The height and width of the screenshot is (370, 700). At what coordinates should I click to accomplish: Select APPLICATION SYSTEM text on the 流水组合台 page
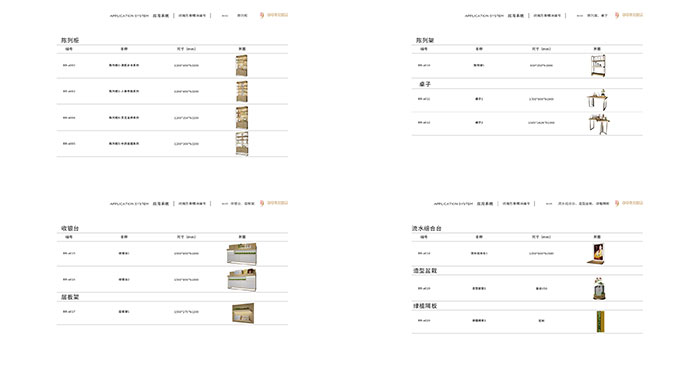[x=453, y=204]
